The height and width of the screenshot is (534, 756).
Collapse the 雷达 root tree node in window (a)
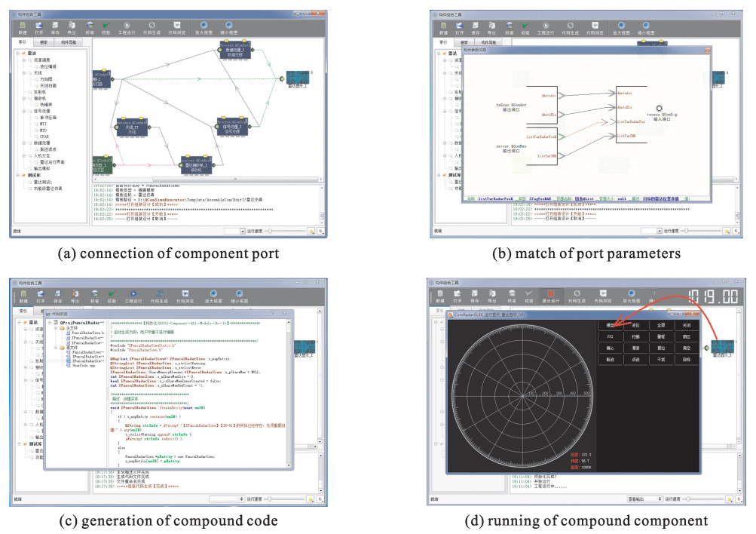click(x=18, y=53)
